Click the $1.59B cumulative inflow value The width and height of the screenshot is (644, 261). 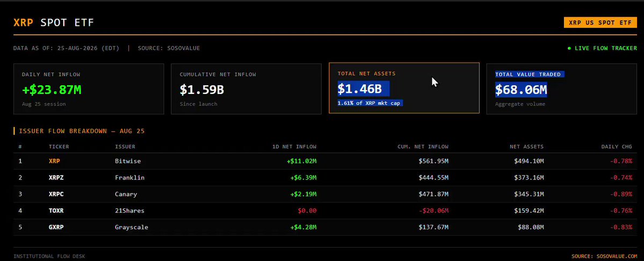pos(201,90)
